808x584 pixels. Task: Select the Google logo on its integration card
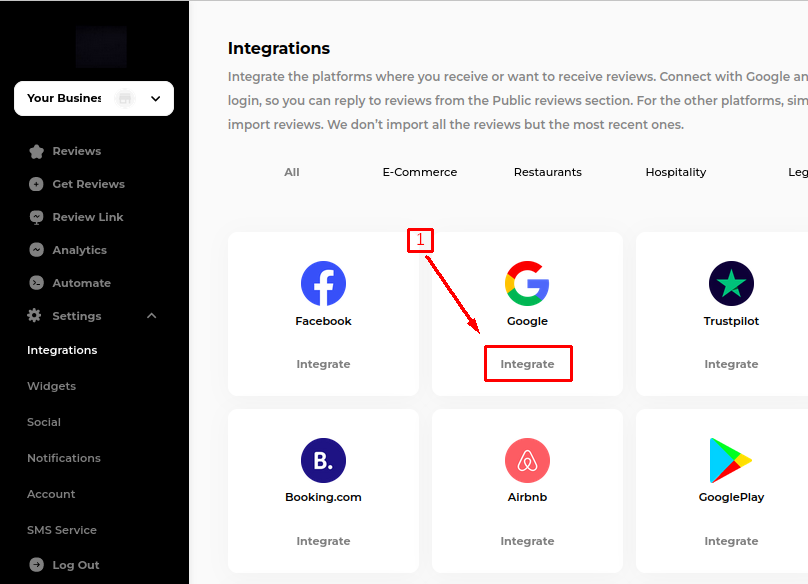527,285
